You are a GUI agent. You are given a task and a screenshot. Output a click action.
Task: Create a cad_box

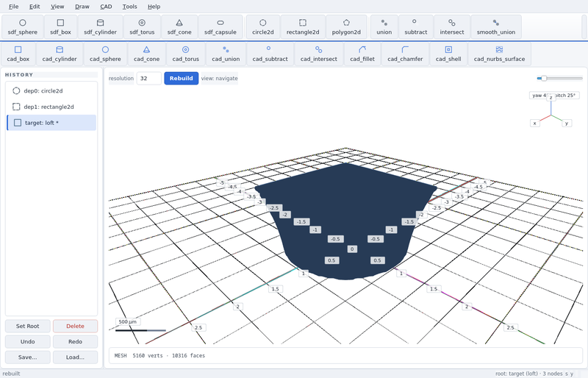coord(18,54)
